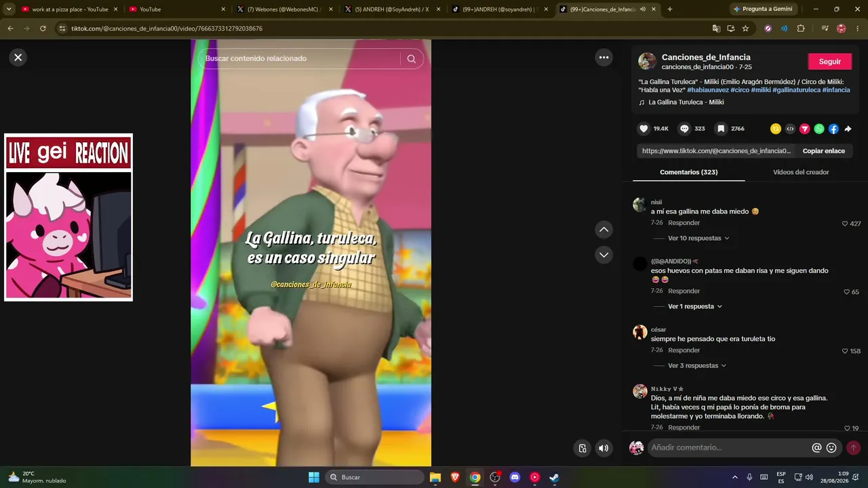868x488 pixels.
Task: Open the browser extensions puzzle menu
Action: [801, 28]
